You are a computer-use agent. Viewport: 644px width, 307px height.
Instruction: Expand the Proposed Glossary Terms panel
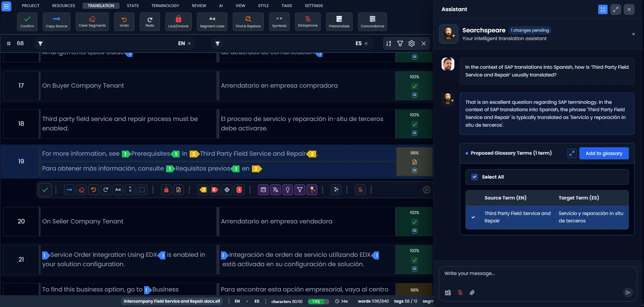(x=572, y=153)
